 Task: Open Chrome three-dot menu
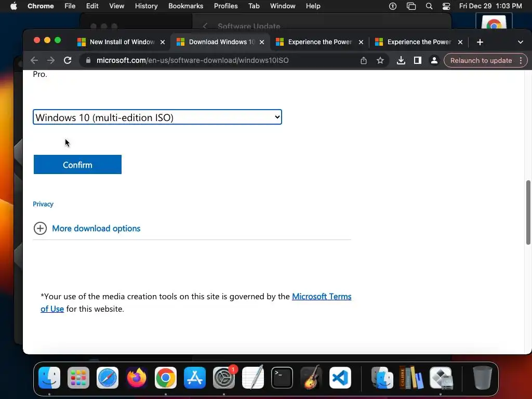[521, 60]
